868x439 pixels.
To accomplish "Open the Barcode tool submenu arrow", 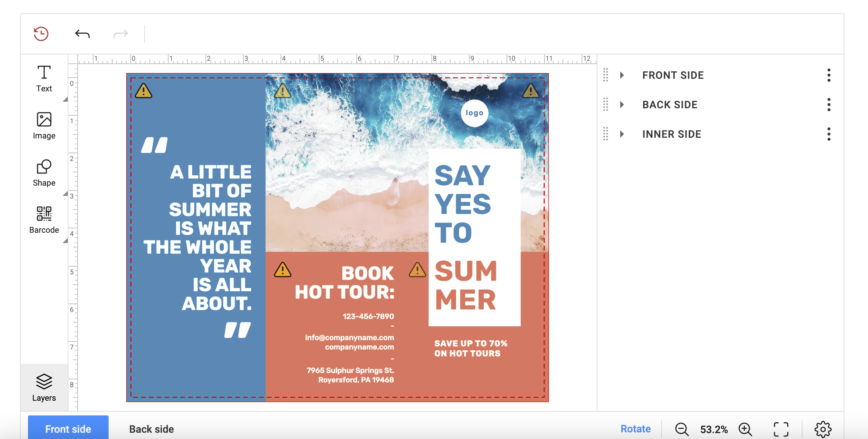I will (x=65, y=241).
